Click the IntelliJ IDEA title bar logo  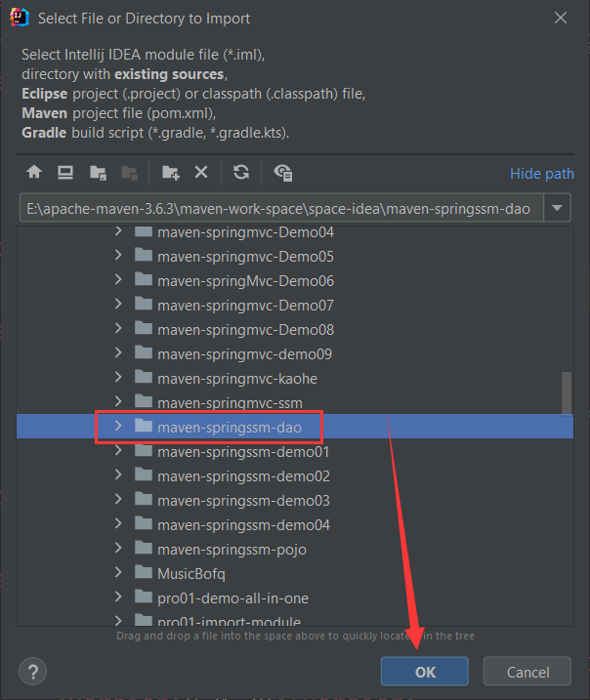coord(20,18)
